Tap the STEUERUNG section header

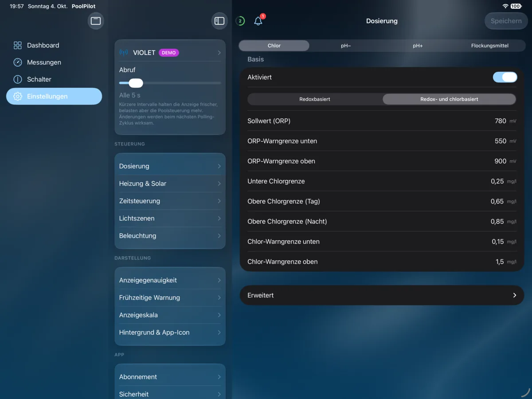[x=130, y=144]
